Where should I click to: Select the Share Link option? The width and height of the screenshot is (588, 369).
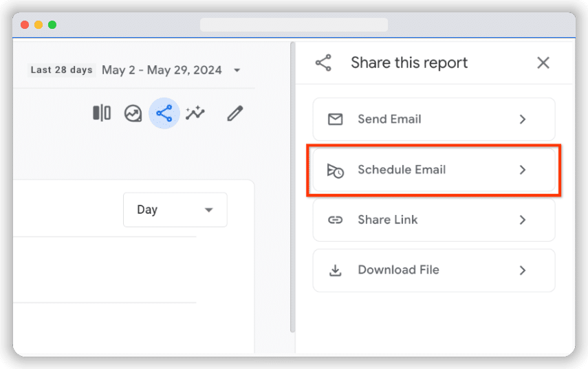point(434,220)
